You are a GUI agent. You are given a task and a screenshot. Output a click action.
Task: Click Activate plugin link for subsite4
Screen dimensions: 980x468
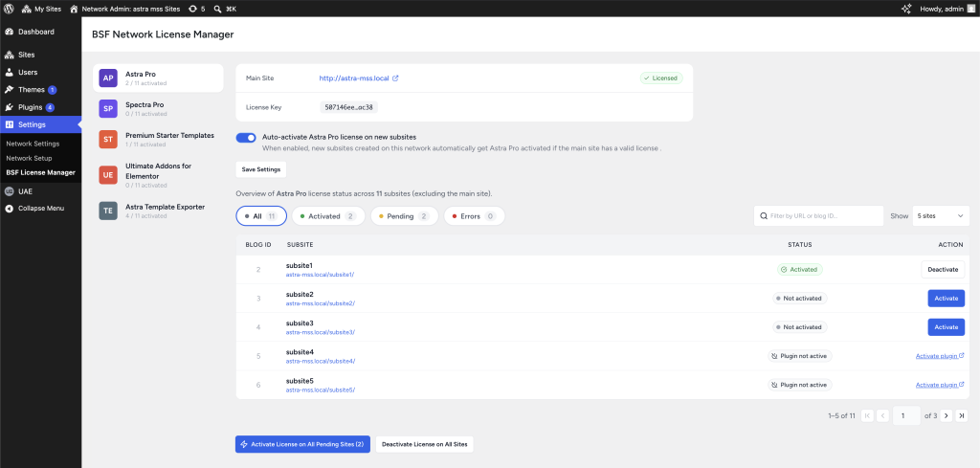click(940, 356)
